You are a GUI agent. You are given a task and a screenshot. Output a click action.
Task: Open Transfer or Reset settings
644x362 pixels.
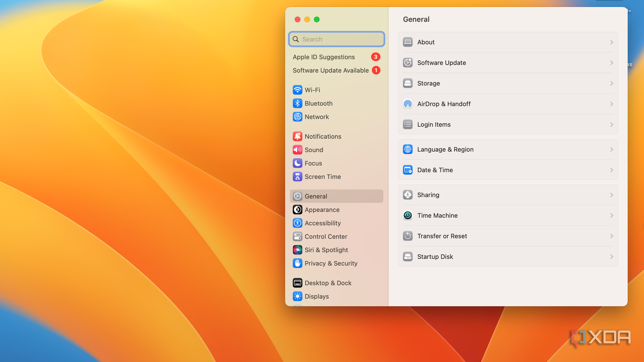(508, 236)
